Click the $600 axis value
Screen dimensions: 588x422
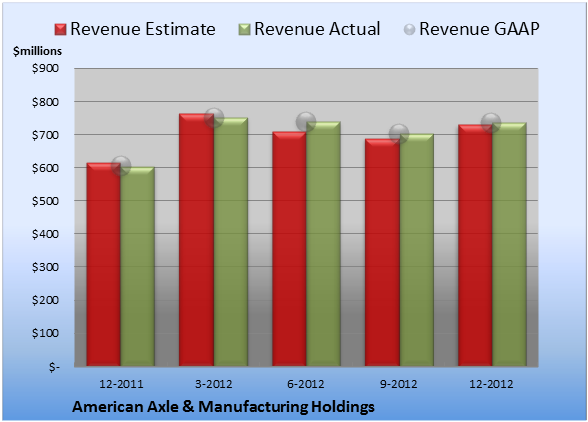(x=45, y=168)
